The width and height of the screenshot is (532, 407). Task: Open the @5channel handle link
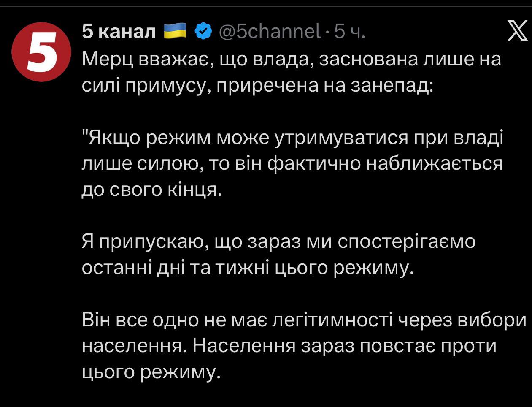(269, 31)
